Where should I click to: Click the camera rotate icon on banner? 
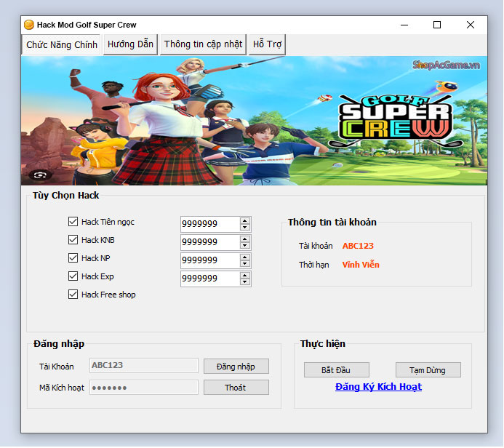(x=40, y=175)
